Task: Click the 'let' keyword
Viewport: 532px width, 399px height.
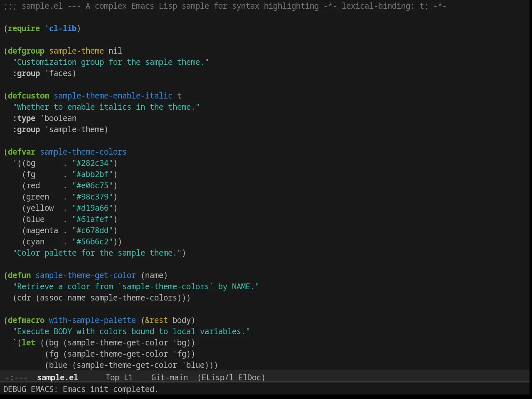Action: point(29,342)
